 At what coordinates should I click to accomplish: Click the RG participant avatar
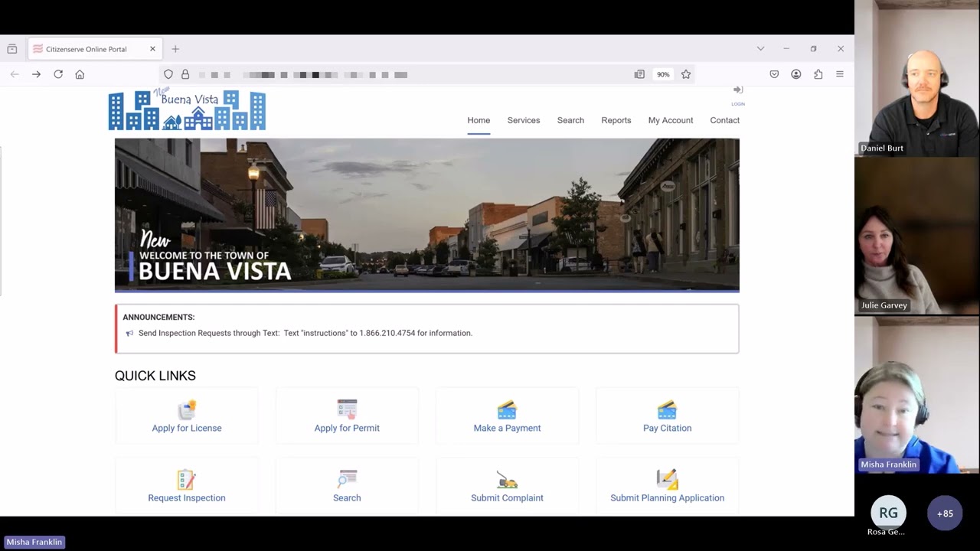[888, 514]
